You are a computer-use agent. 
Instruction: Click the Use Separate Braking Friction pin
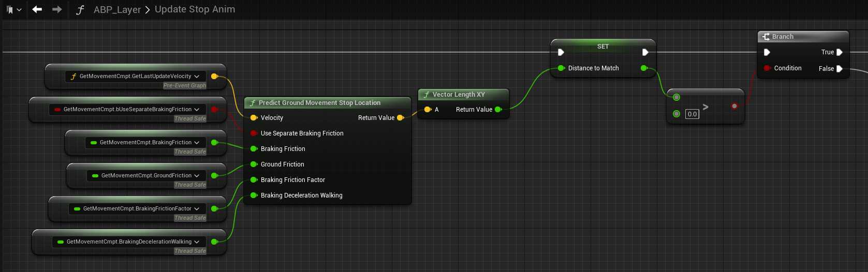coord(254,133)
